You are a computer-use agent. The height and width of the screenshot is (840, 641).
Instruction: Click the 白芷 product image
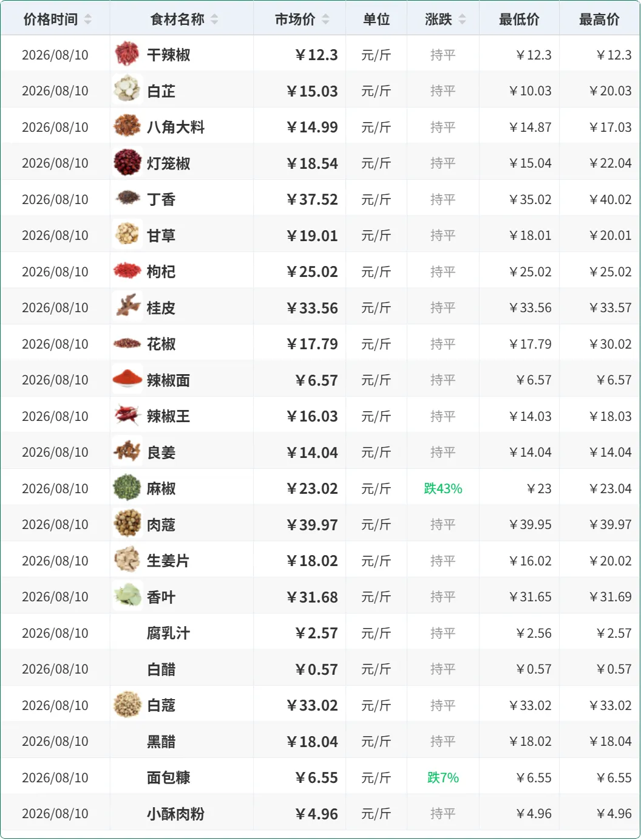coord(127,90)
